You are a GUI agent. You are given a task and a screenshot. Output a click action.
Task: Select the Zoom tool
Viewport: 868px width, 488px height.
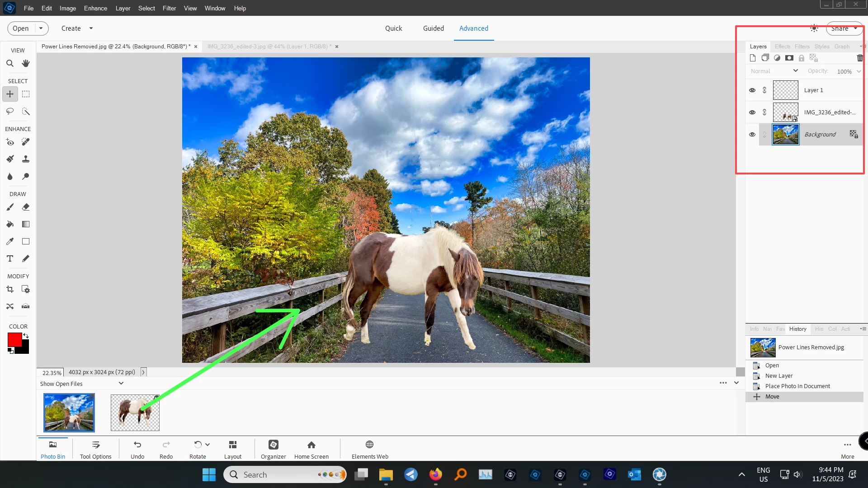pos(10,64)
